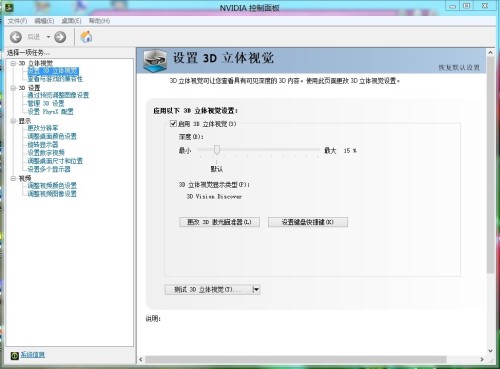Open 调整视频图像设置 task
Image resolution: width=500 pixels, height=369 pixels.
click(52, 194)
